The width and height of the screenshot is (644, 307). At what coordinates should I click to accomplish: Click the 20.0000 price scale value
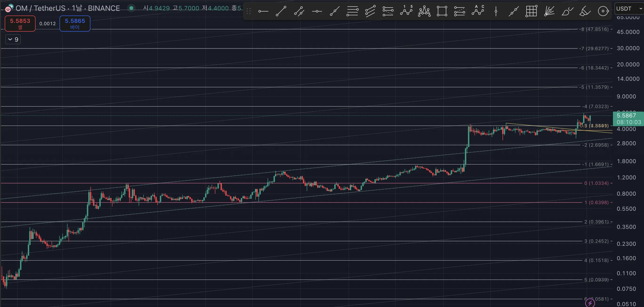pos(628,64)
